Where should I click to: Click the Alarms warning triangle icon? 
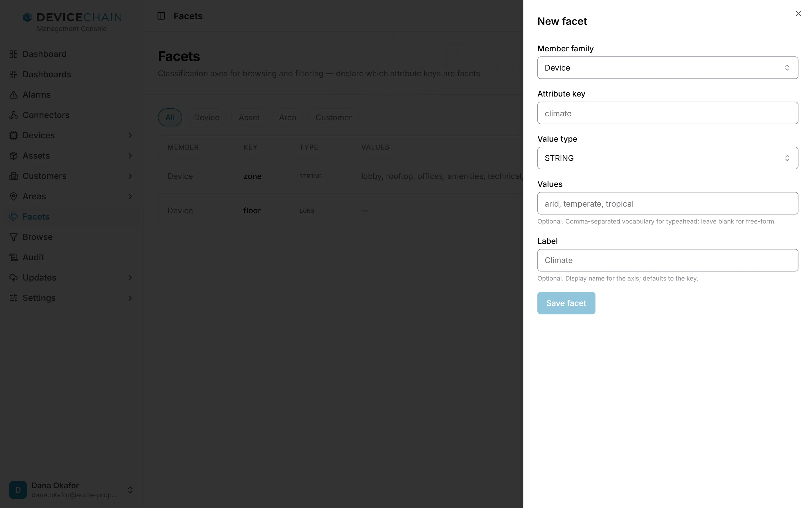tap(14, 95)
